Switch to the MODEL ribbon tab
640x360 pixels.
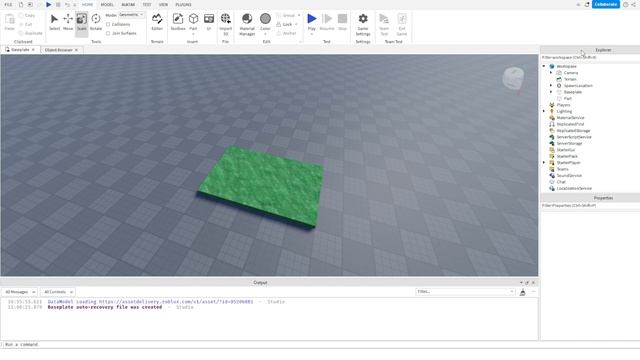coord(107,4)
